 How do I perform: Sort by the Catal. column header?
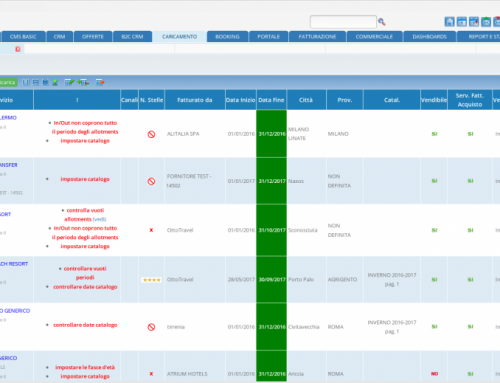(x=392, y=100)
